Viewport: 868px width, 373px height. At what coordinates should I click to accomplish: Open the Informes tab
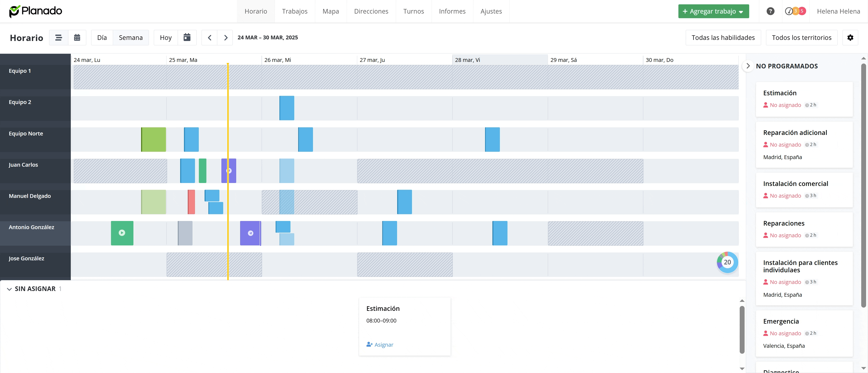pyautogui.click(x=452, y=11)
